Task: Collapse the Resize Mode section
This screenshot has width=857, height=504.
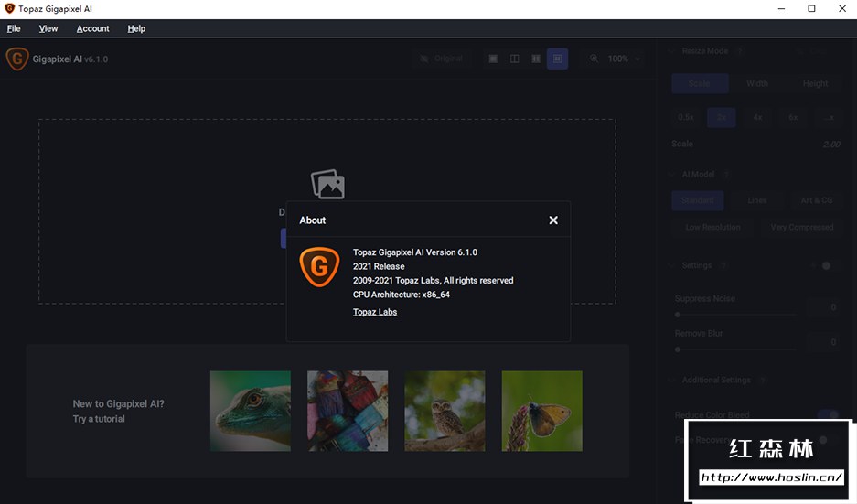Action: click(x=671, y=51)
